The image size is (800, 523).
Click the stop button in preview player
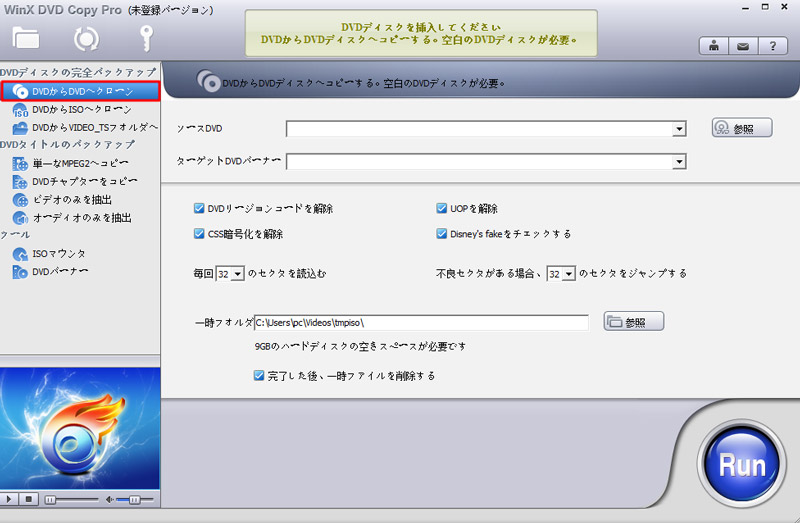pos(29,499)
